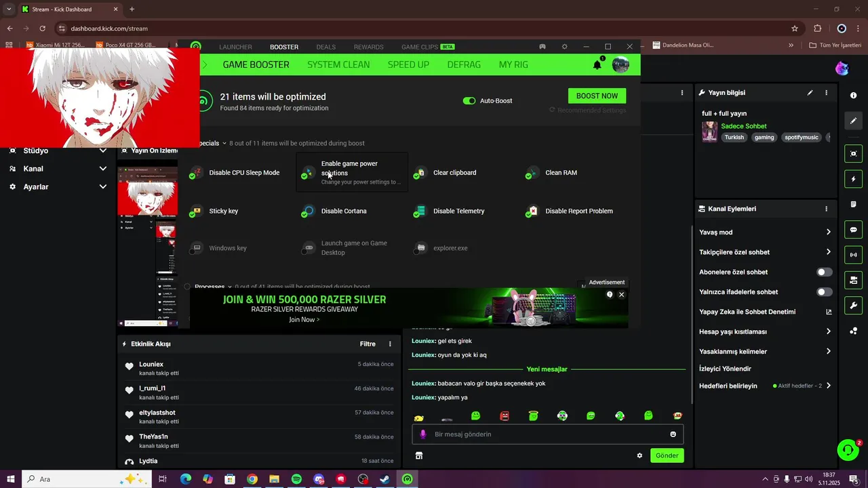Send message with Gönder button
This screenshot has width=868, height=488.
pos(667,455)
